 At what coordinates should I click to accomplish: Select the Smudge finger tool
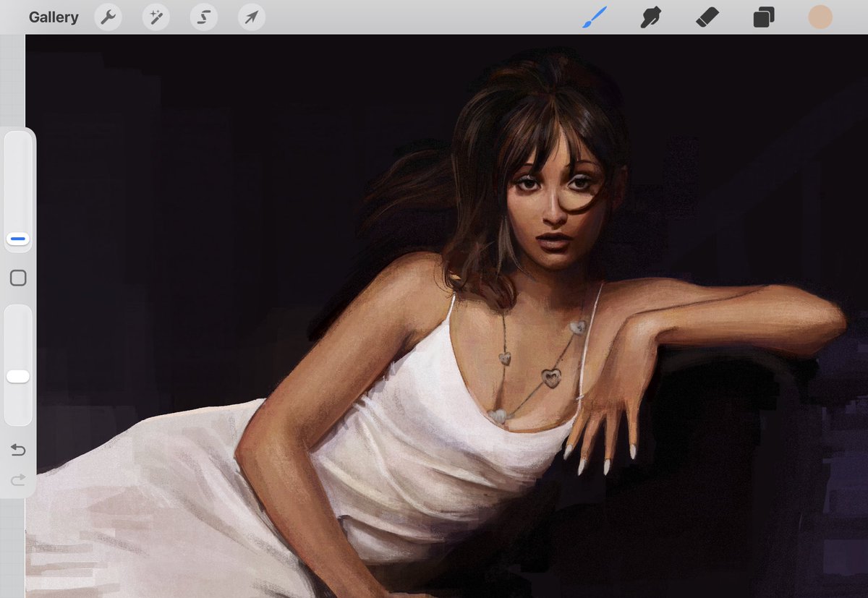coord(651,17)
